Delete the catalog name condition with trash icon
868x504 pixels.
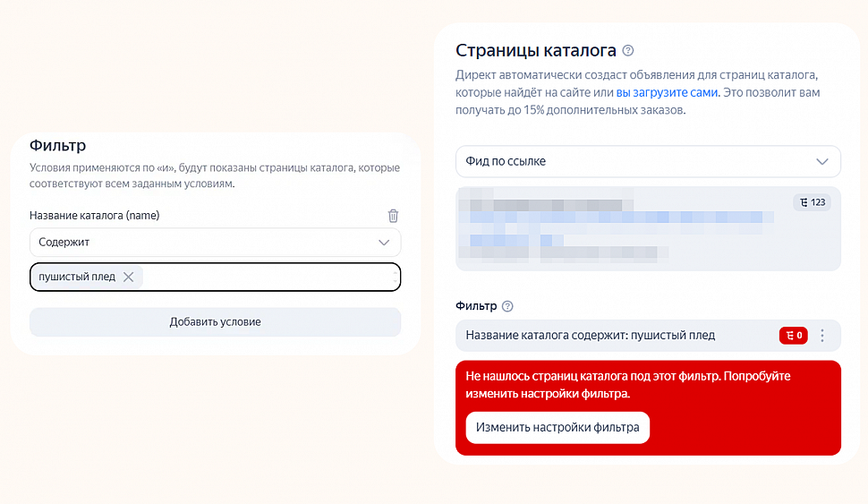[393, 216]
